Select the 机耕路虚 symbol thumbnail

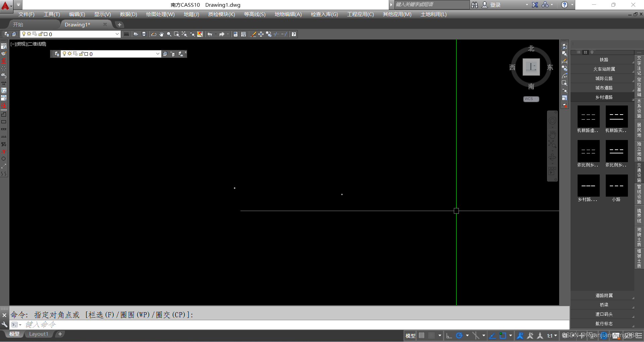[588, 117]
